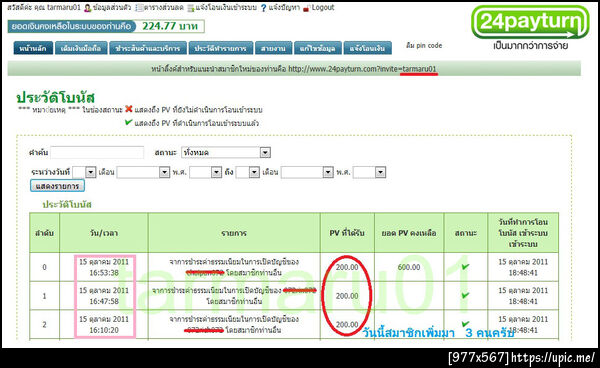Open the สายงาน tab
The image size is (600, 368).
pyautogui.click(x=274, y=48)
